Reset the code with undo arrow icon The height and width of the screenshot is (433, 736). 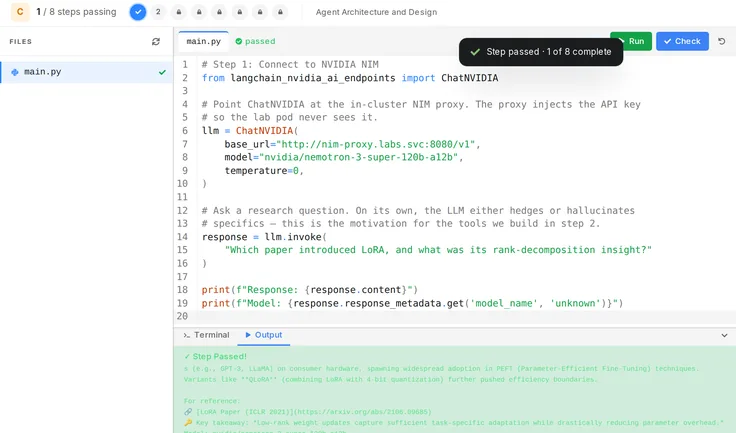point(722,41)
